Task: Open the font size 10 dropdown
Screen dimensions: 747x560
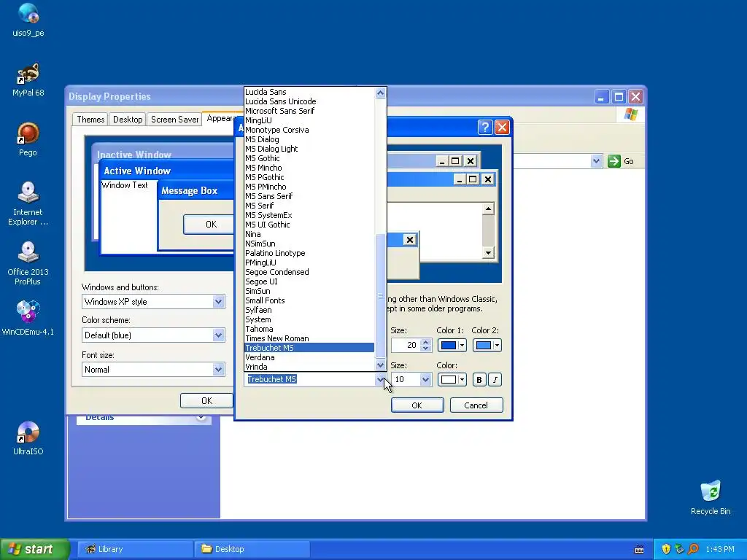Action: [x=425, y=379]
